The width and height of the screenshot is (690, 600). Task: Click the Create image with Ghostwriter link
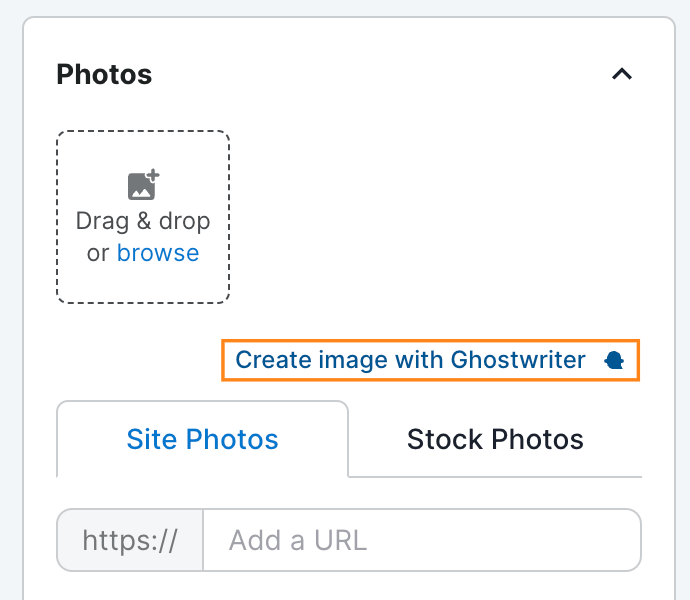coord(410,360)
